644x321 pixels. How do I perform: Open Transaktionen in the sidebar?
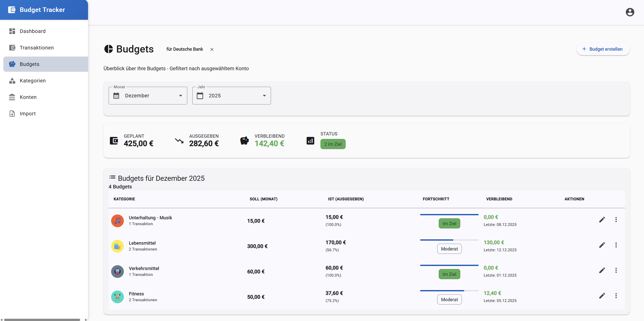pos(46,48)
